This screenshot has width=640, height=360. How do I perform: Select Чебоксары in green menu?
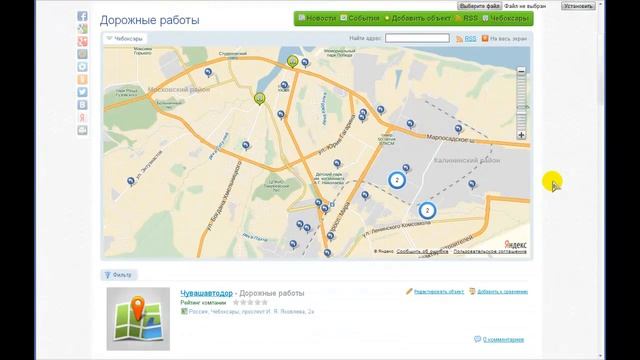(505, 18)
